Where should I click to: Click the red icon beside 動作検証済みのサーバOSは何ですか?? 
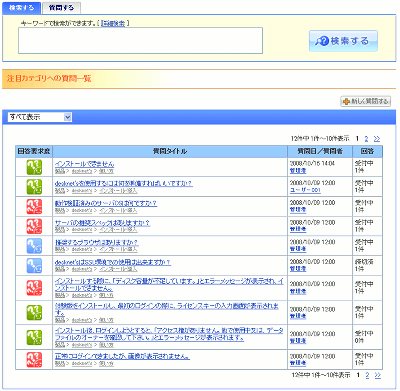point(34,207)
